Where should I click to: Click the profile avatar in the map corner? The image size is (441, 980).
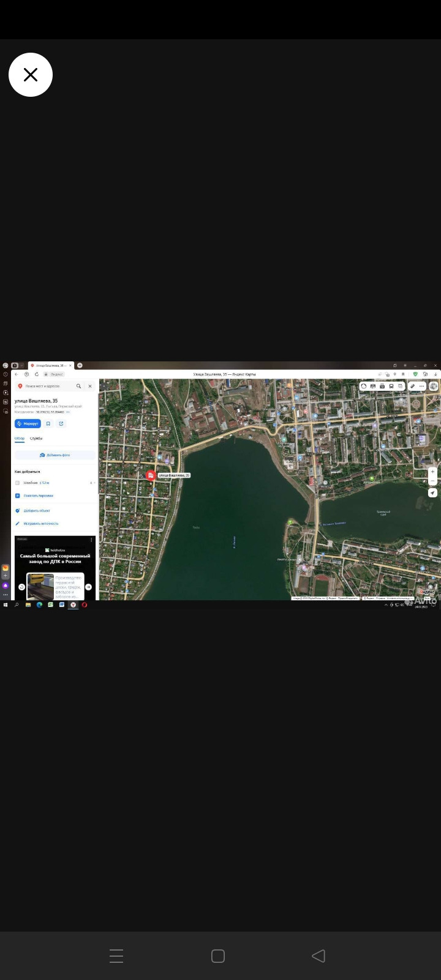[434, 386]
